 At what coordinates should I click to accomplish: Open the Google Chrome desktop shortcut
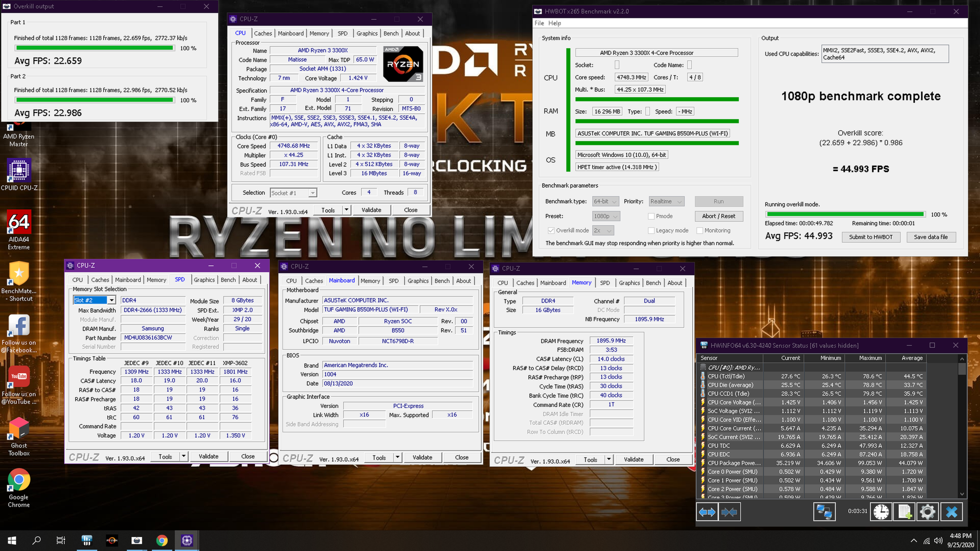click(19, 489)
